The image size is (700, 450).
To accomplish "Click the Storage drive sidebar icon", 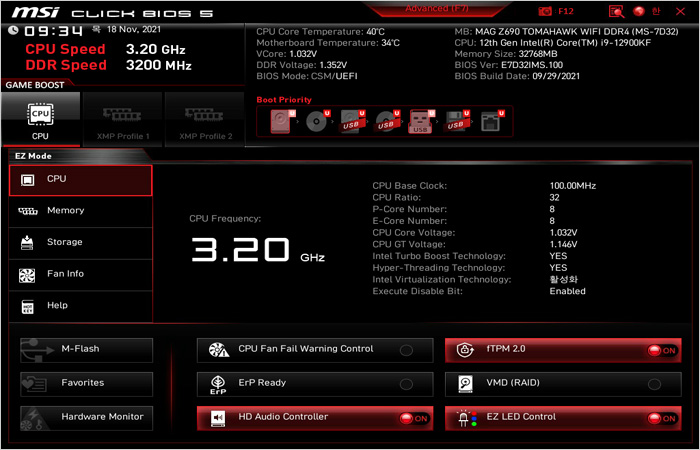I will [27, 243].
